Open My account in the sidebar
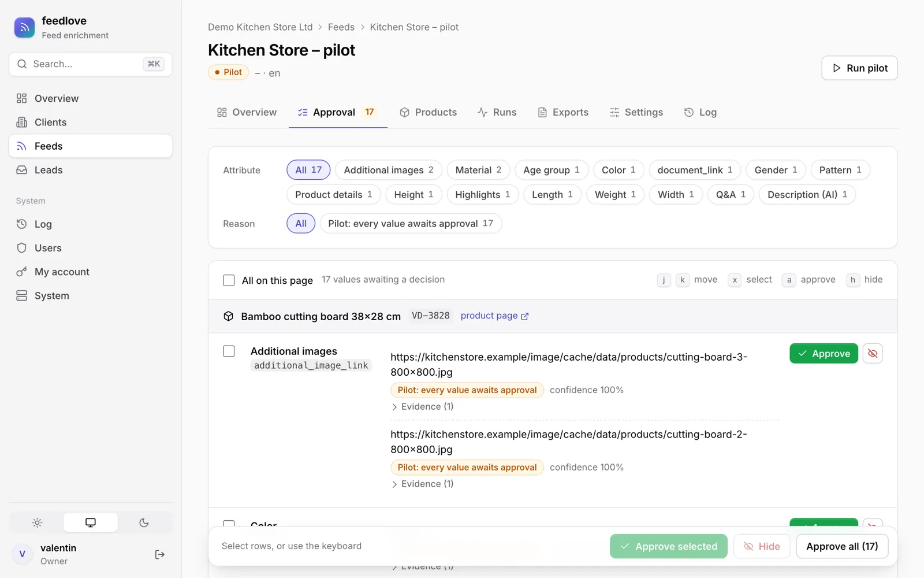This screenshot has width=924, height=578. click(x=91, y=272)
